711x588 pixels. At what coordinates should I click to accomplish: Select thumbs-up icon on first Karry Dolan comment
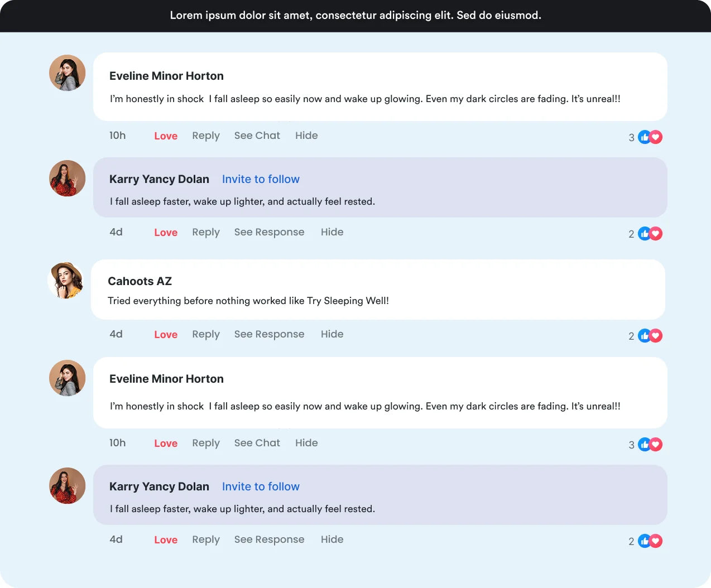pyautogui.click(x=644, y=233)
